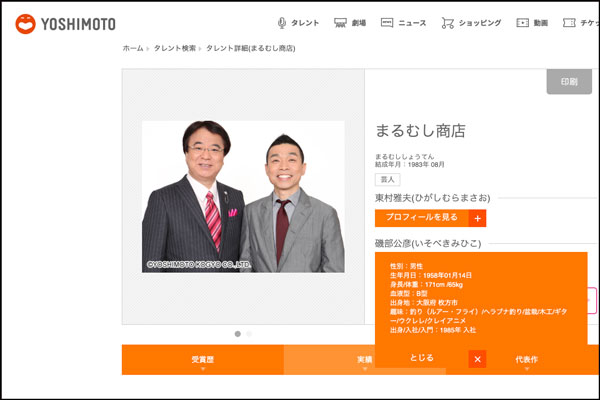
Task: Click the Yoshimoto red mouth logo
Action: point(25,24)
